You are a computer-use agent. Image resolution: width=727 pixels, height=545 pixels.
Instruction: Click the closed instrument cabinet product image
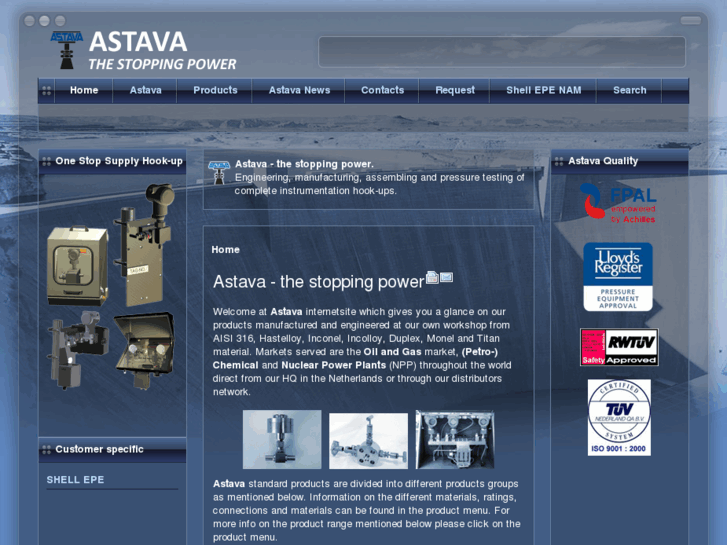coord(77,265)
